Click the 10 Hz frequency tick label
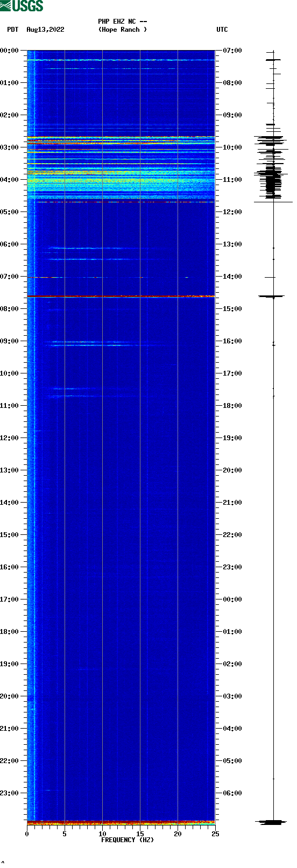Viewport: 297px width, 868px height. point(102,834)
